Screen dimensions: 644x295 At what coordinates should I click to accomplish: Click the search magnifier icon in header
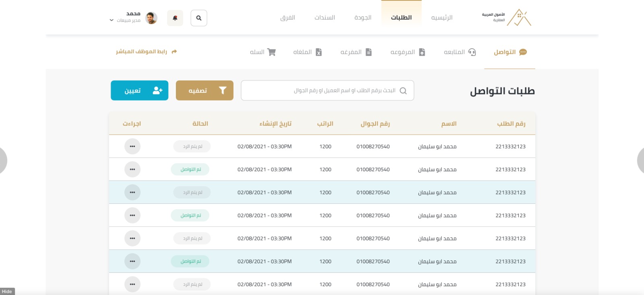pos(199,18)
